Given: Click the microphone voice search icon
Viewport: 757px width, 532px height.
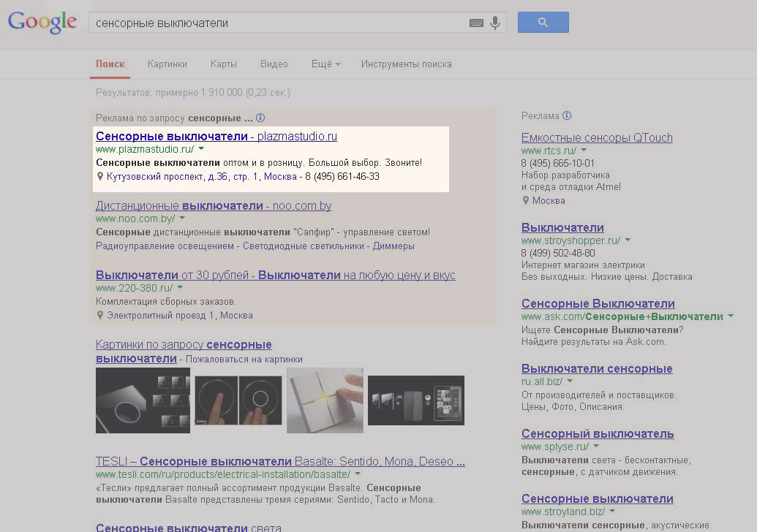Looking at the screenshot, I should [495, 23].
